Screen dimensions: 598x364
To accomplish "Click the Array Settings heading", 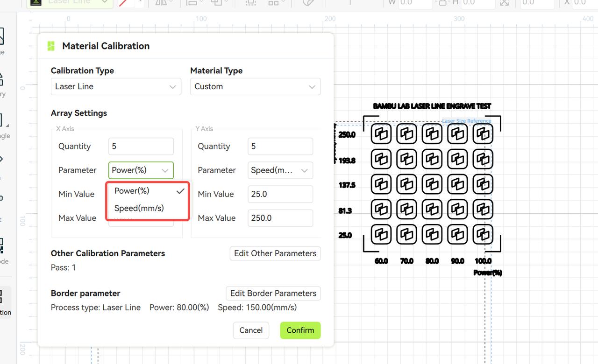I will point(79,113).
